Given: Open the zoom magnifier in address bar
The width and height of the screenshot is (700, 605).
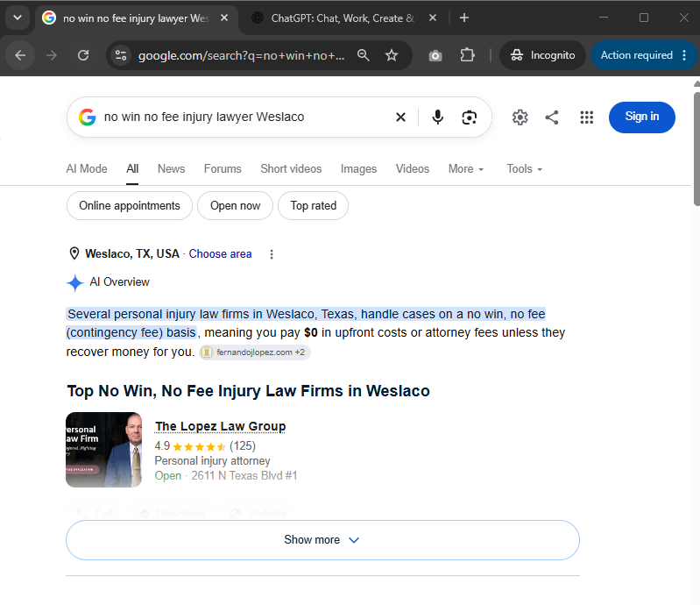Looking at the screenshot, I should [363, 55].
